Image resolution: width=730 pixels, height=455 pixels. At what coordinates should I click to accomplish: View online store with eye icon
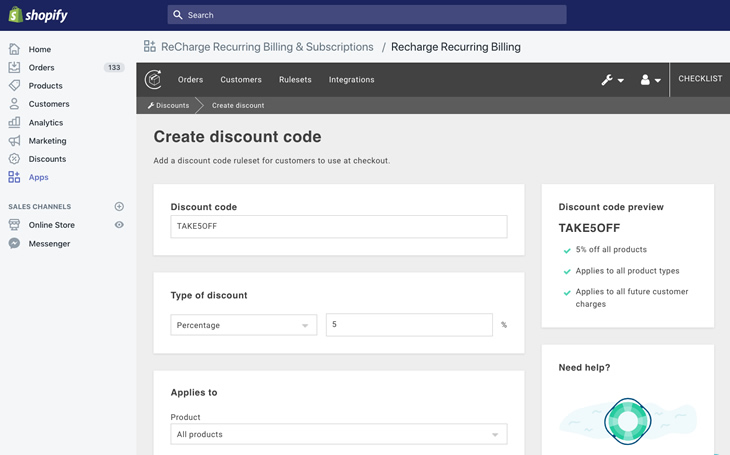coord(119,225)
